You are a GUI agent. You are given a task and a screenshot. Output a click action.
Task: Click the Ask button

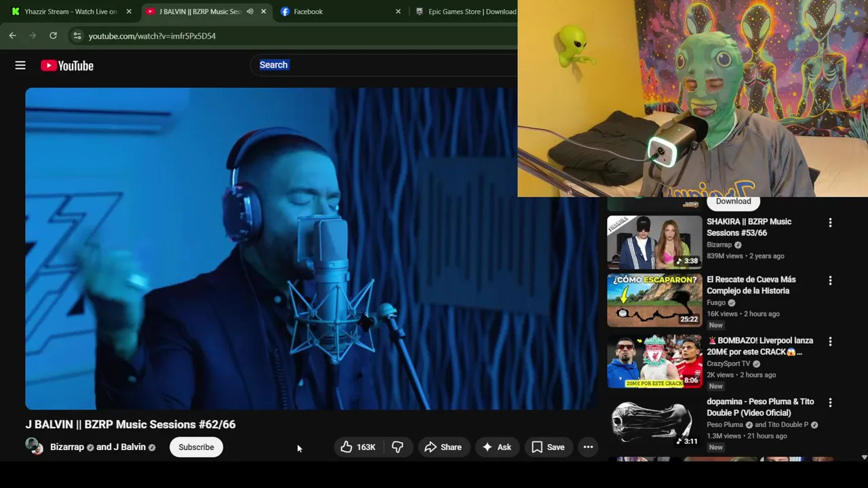click(497, 447)
